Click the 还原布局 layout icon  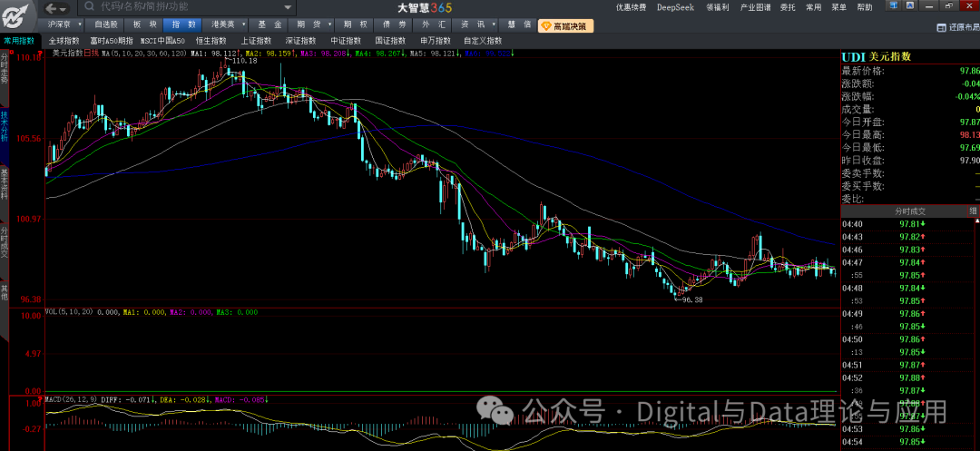coord(941,27)
